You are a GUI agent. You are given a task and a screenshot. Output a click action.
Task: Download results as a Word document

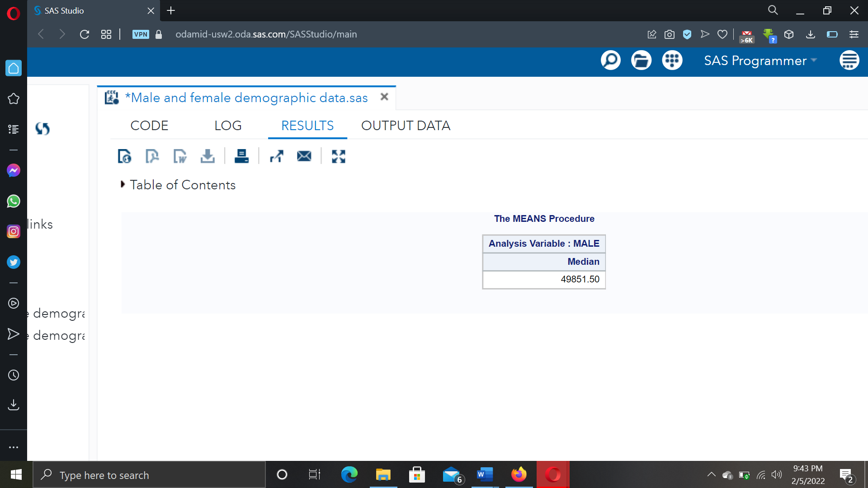click(x=180, y=156)
